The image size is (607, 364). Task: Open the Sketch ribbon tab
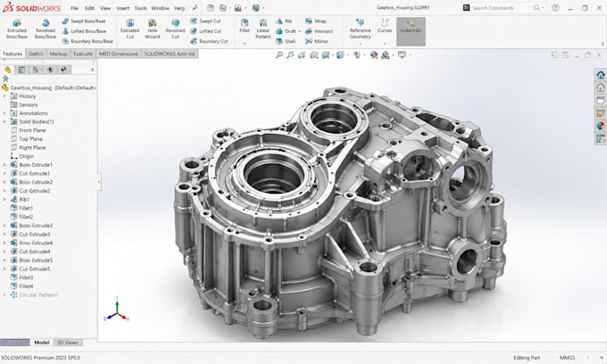click(x=36, y=54)
